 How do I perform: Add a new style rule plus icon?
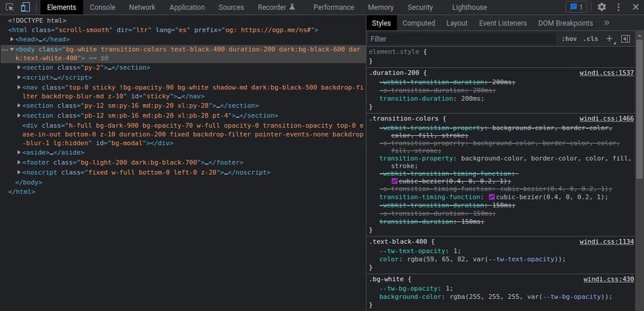(x=610, y=39)
